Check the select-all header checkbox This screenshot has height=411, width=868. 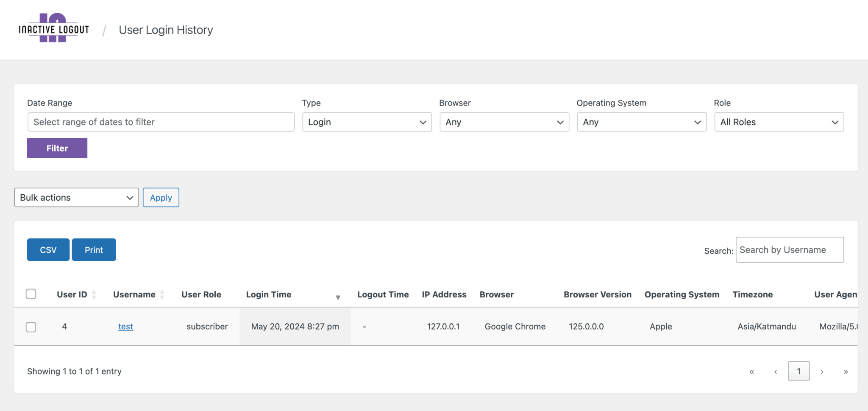tap(31, 294)
